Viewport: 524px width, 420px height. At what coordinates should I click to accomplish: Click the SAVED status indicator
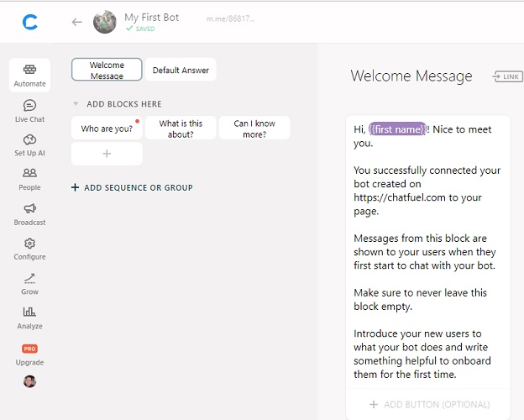[x=140, y=29]
